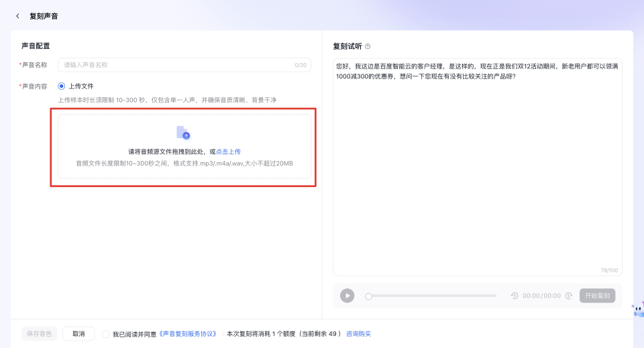Click the audio progress slider handle
The height and width of the screenshot is (348, 644).
click(368, 296)
